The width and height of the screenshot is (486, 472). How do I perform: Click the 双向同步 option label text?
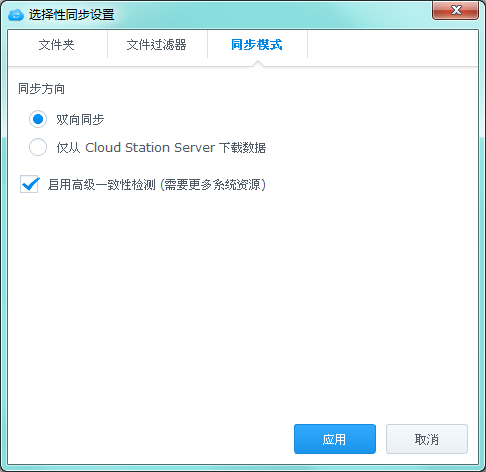click(80, 119)
